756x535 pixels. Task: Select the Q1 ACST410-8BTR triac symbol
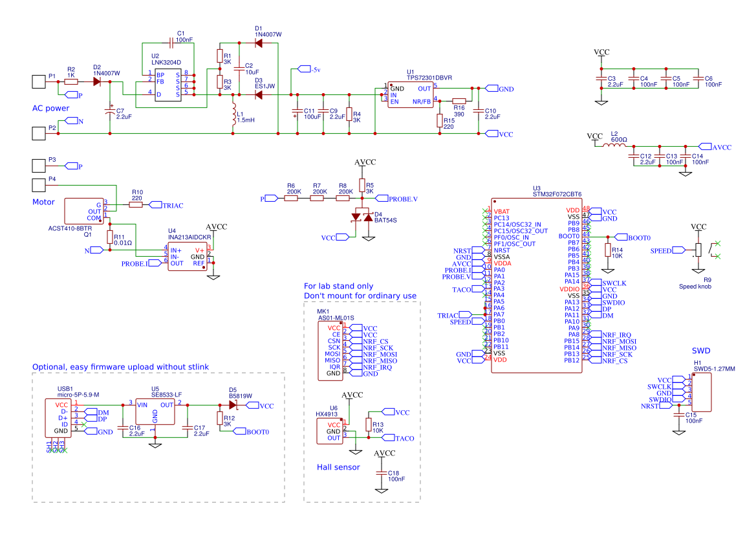[x=84, y=212]
